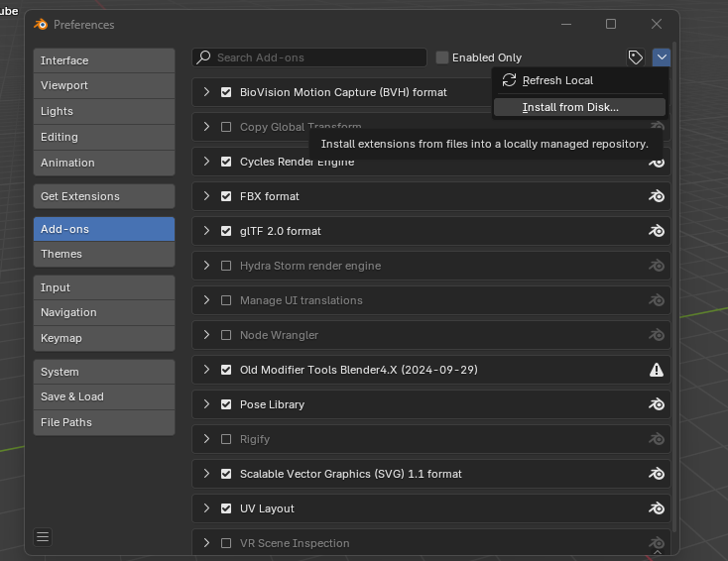Switch to the Themes tab
The height and width of the screenshot is (561, 728).
104,254
